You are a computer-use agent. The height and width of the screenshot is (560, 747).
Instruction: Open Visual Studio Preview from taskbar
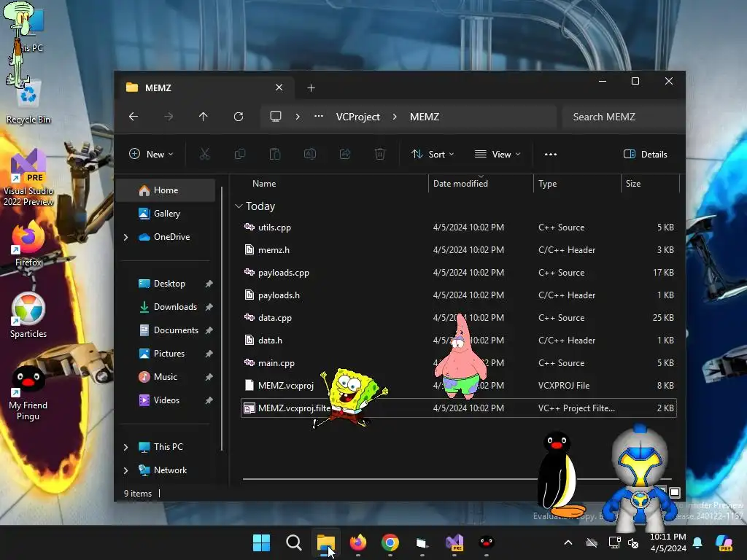coord(454,542)
